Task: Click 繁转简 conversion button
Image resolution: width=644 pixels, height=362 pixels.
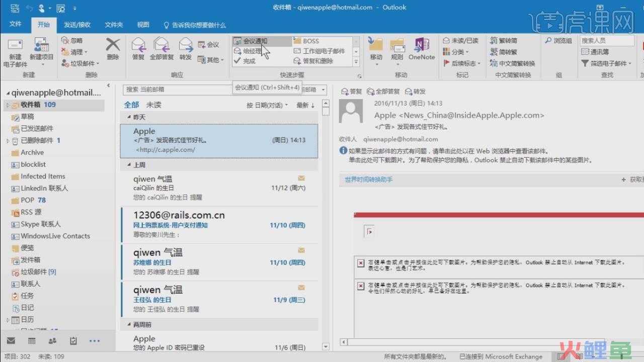Action: pos(504,41)
